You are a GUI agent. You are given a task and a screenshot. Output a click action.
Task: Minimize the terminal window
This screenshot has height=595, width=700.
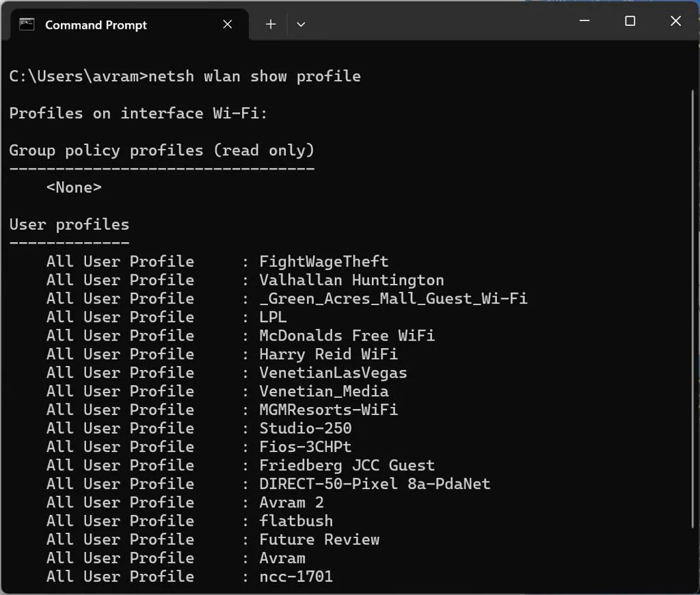click(584, 21)
